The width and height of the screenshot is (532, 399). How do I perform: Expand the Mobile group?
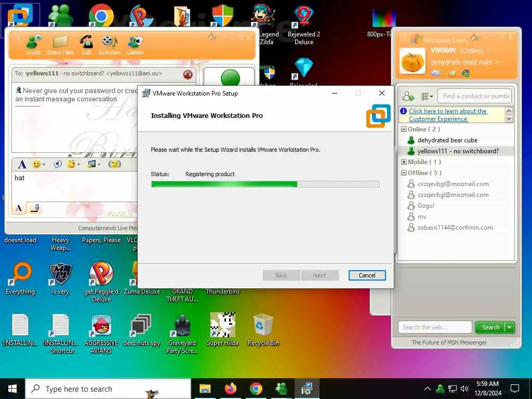click(x=404, y=162)
